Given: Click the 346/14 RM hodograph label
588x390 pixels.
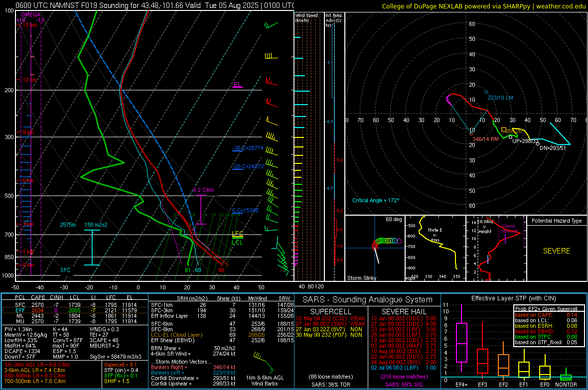Looking at the screenshot, I should (486, 139).
